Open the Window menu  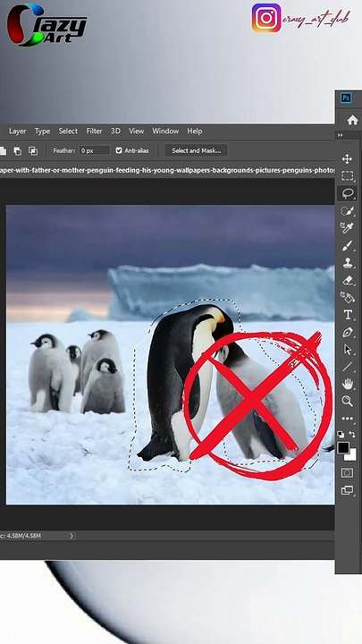point(165,131)
